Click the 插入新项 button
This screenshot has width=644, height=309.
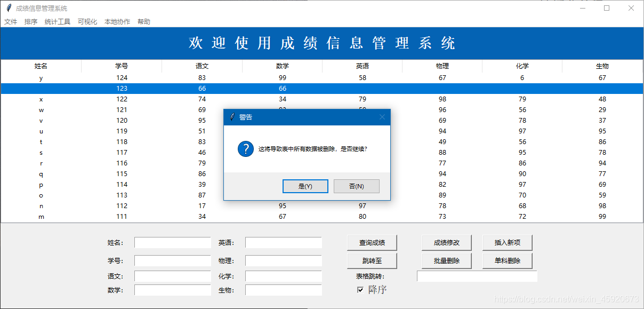click(x=508, y=242)
